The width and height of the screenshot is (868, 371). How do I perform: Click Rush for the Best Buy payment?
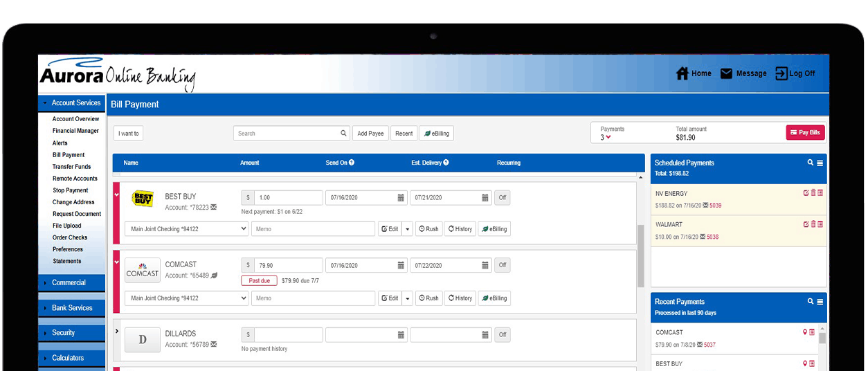(428, 229)
